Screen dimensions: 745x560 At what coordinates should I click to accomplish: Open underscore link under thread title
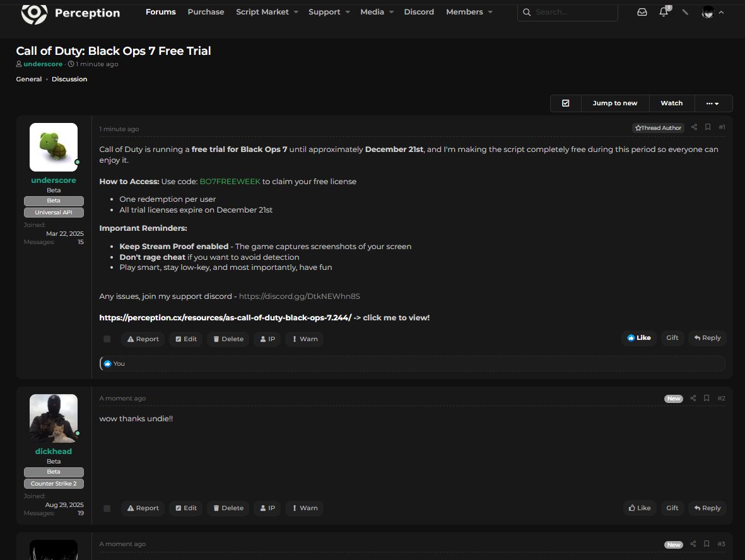43,64
